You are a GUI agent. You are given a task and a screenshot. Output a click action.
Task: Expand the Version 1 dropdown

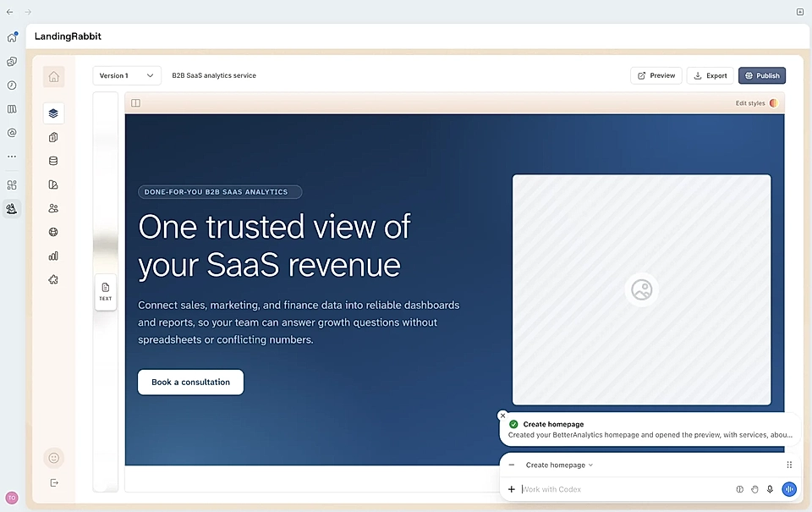click(x=127, y=75)
